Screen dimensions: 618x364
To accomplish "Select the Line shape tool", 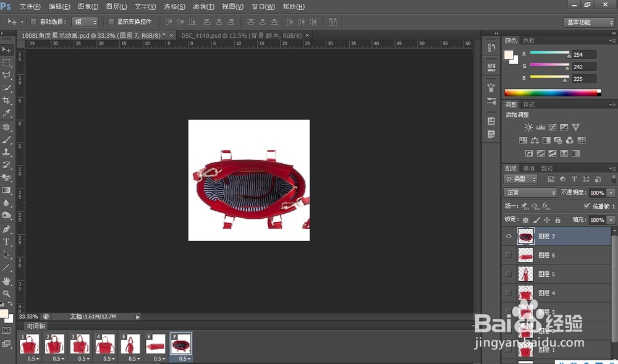I will pyautogui.click(x=7, y=268).
